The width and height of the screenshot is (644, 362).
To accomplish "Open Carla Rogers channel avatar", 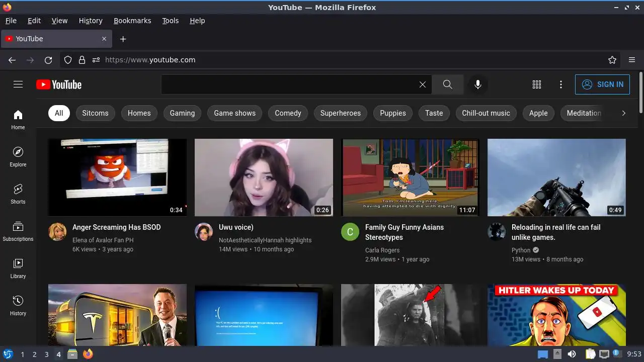I will pos(350,232).
